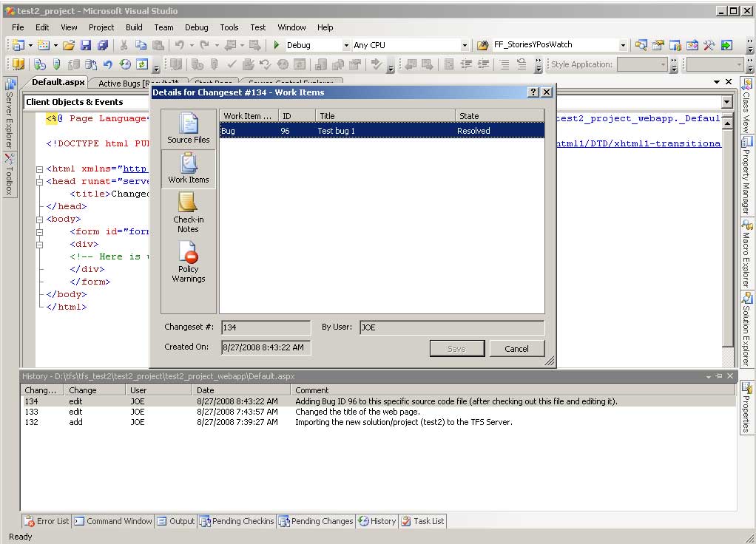Click the View History clock icon
Screen dimensions: 756x544
click(125, 64)
